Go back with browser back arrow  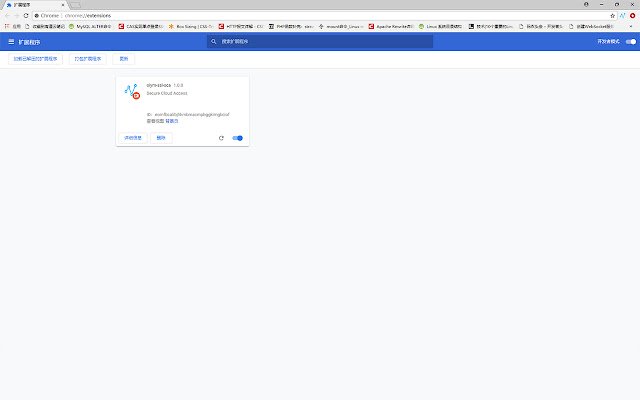point(7,16)
